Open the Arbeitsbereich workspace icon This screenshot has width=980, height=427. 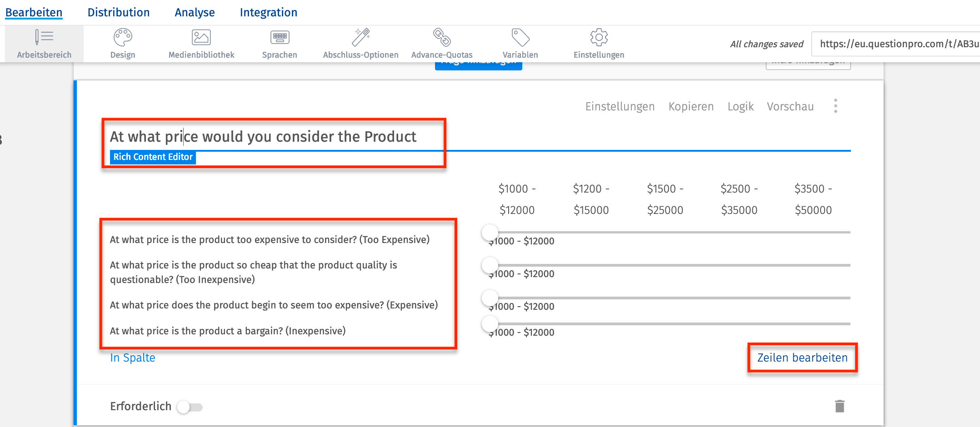(44, 38)
